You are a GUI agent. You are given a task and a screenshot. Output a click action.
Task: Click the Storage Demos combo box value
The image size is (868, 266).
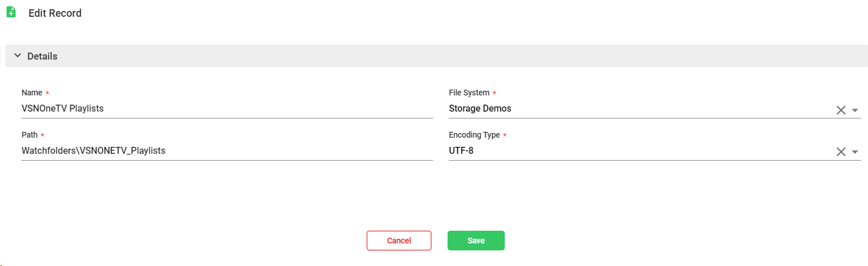[480, 109]
